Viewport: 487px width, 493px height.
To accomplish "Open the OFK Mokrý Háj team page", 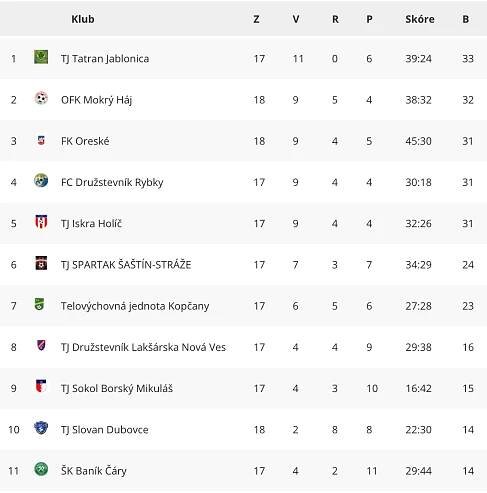I will pyautogui.click(x=97, y=100).
